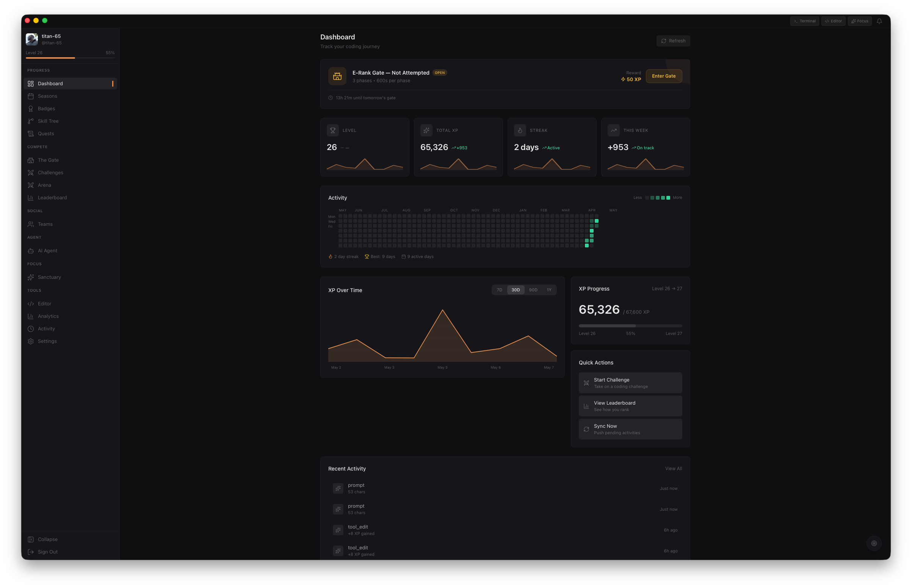Click the notification bell icon

click(x=879, y=21)
